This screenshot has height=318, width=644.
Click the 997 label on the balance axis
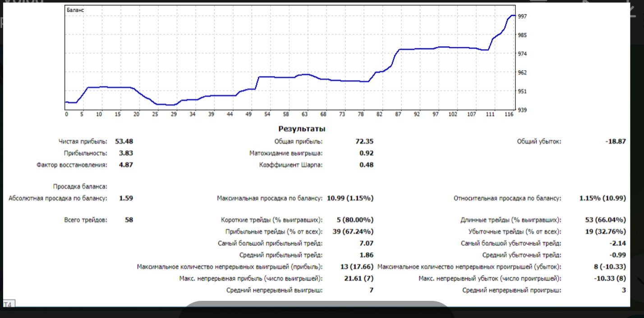(523, 16)
